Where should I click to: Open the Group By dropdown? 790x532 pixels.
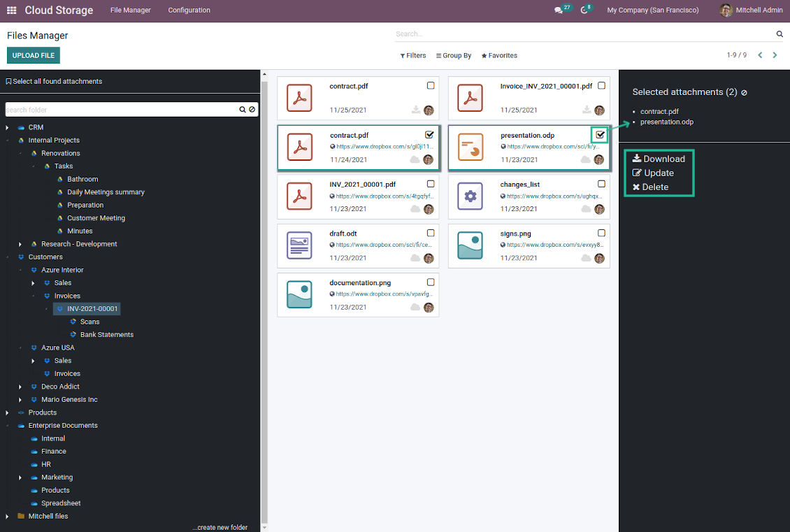(454, 55)
